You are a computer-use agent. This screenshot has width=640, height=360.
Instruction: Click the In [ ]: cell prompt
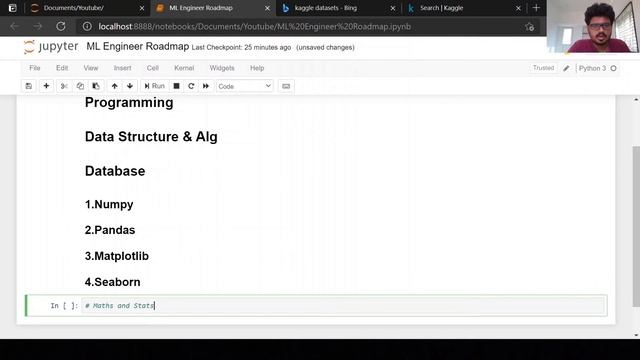(x=64, y=306)
